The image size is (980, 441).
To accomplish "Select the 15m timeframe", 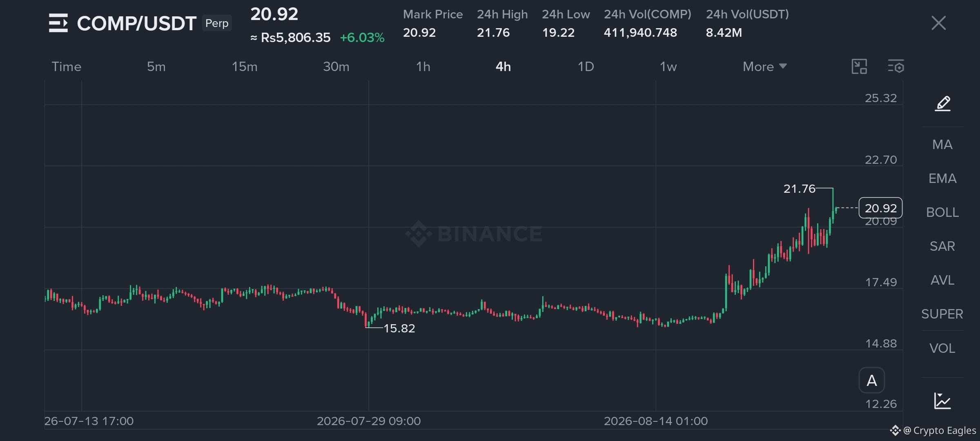I will pos(245,67).
